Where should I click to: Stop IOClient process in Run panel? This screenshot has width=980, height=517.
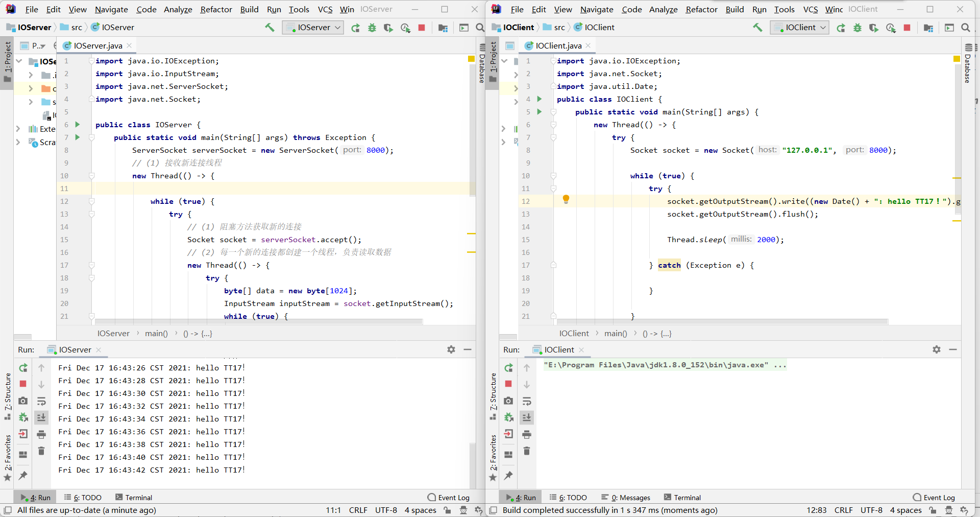point(508,384)
